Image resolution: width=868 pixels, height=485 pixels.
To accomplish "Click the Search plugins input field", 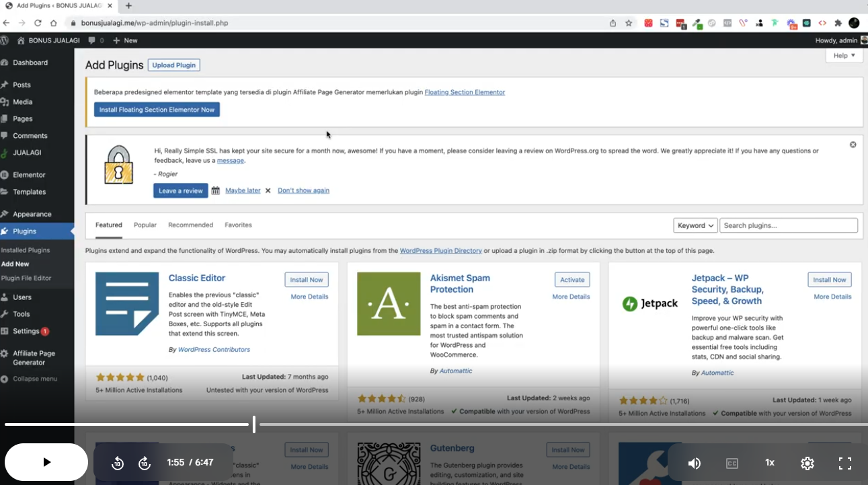I will (789, 225).
